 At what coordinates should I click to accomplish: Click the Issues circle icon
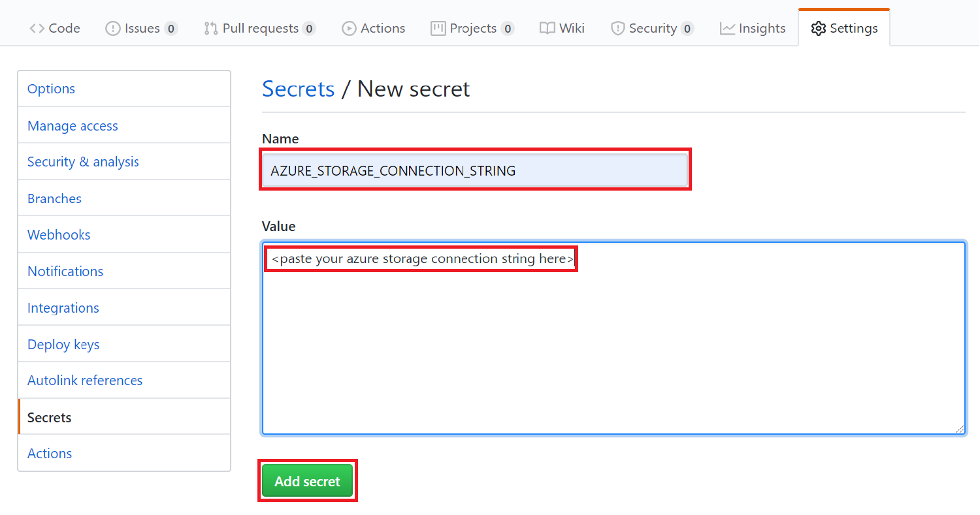click(x=113, y=29)
